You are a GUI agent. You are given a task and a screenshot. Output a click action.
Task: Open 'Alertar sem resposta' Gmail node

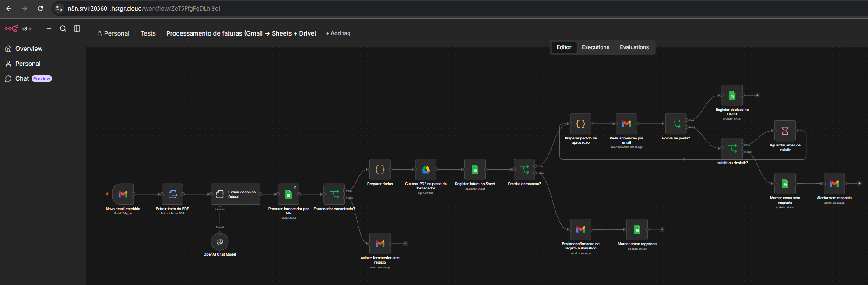click(x=834, y=183)
